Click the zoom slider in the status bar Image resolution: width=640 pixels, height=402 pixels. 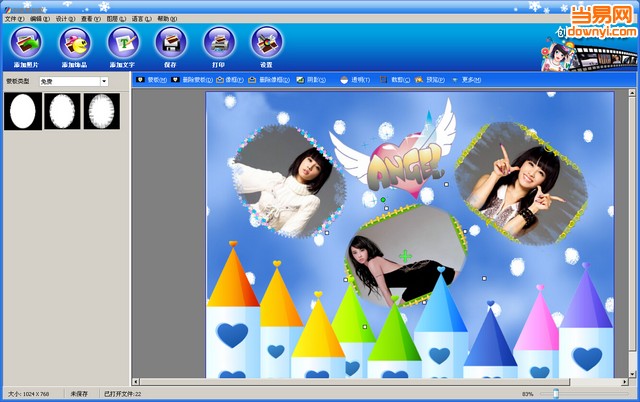[x=556, y=394]
